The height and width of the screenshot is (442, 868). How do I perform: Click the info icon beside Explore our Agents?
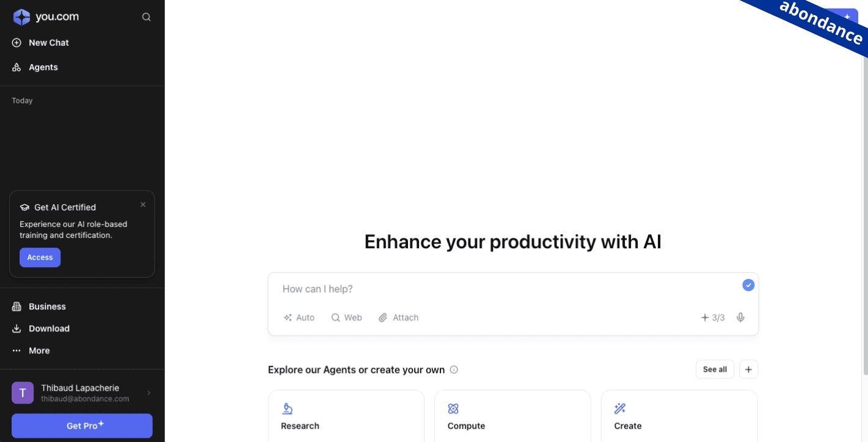point(454,370)
